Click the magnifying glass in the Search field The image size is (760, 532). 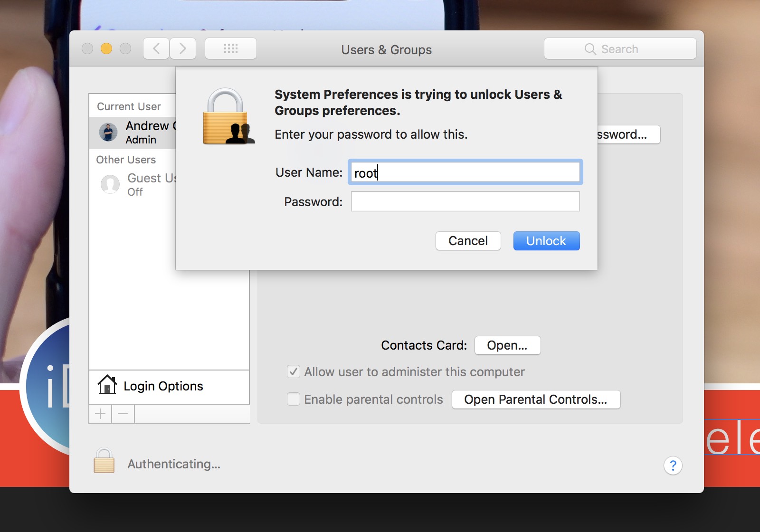point(590,48)
